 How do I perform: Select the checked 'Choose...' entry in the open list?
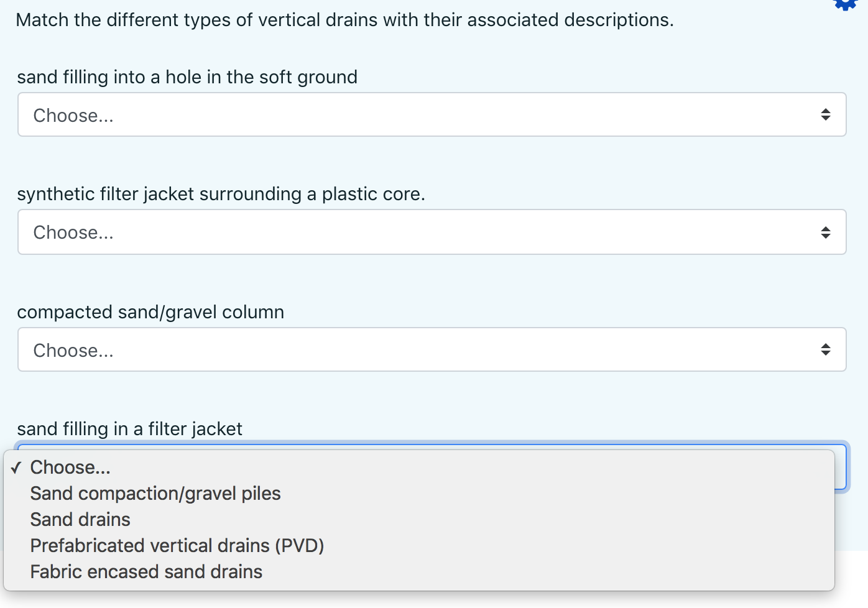[70, 468]
